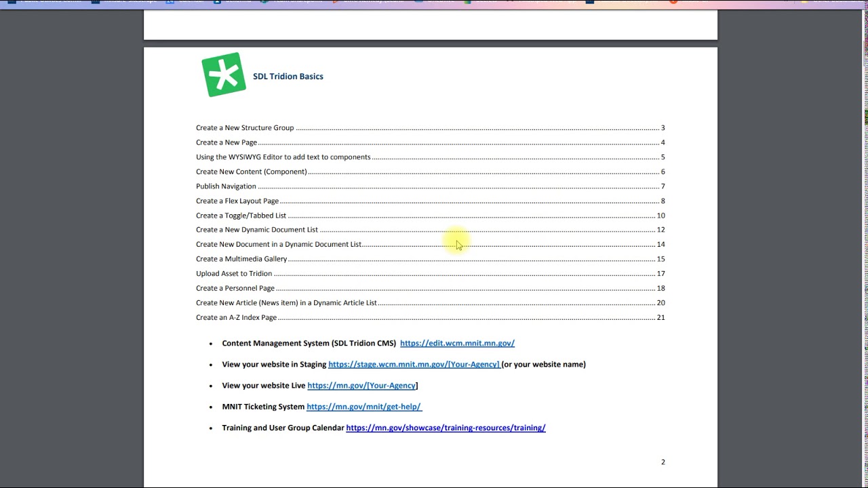The width and height of the screenshot is (868, 488).
Task: Click the Training and User Group Calendar label
Action: (283, 428)
